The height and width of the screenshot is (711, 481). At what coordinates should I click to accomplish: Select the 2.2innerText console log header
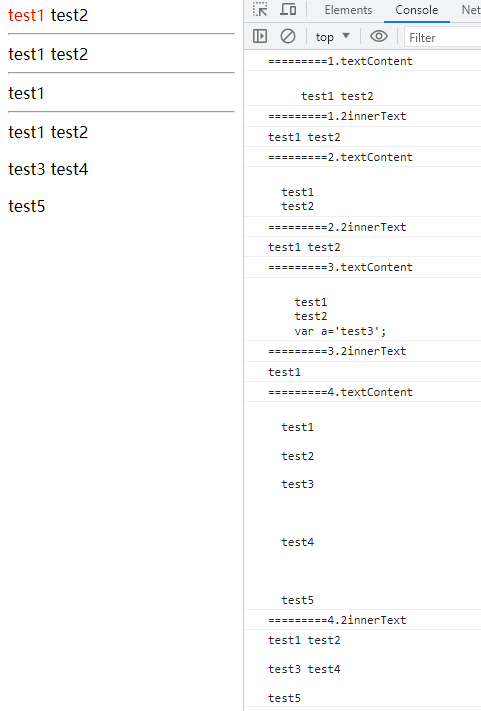(x=337, y=227)
